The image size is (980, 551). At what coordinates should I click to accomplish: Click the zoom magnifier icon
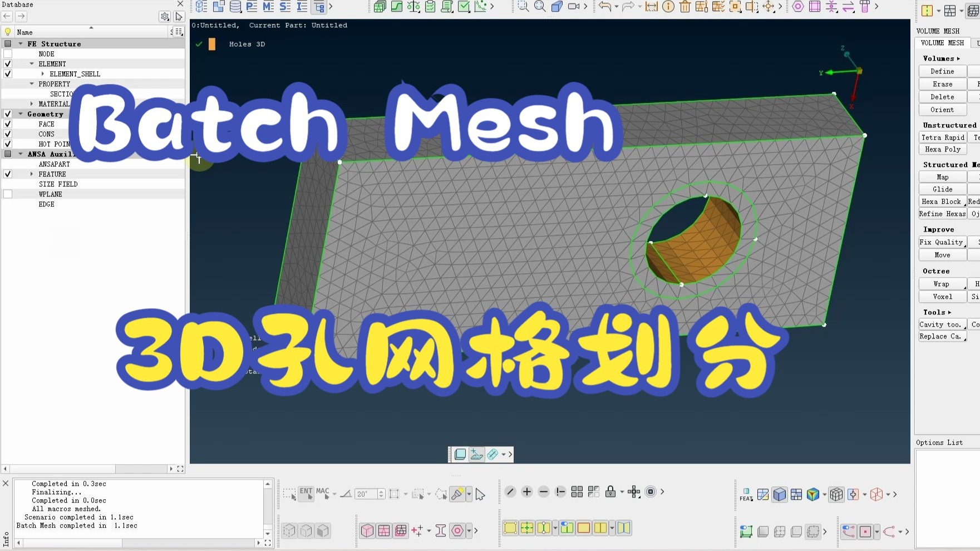click(x=540, y=7)
